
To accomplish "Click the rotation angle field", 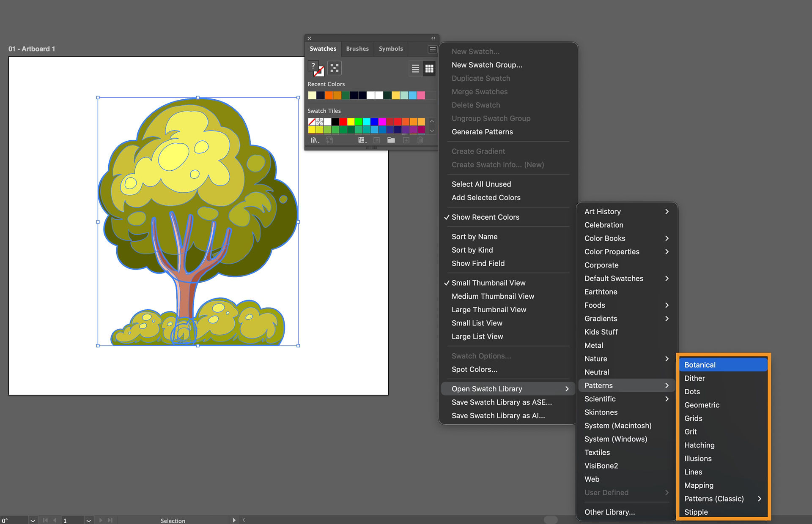I will tap(15, 521).
